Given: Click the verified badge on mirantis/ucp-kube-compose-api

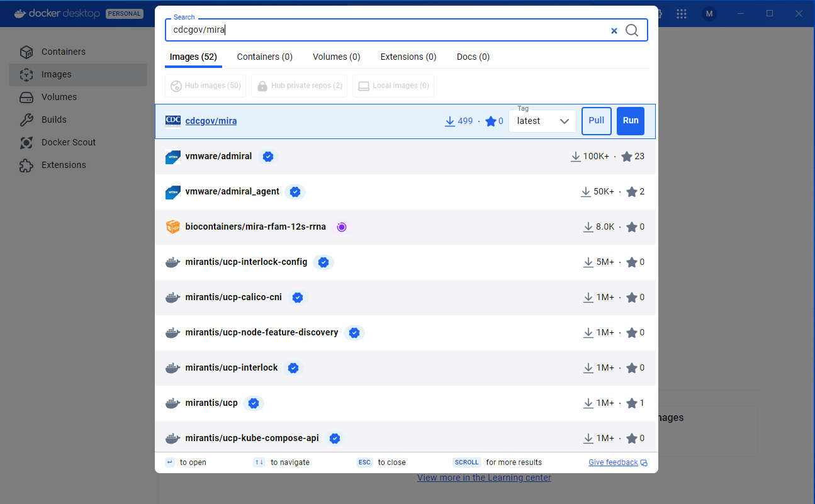Looking at the screenshot, I should (335, 439).
